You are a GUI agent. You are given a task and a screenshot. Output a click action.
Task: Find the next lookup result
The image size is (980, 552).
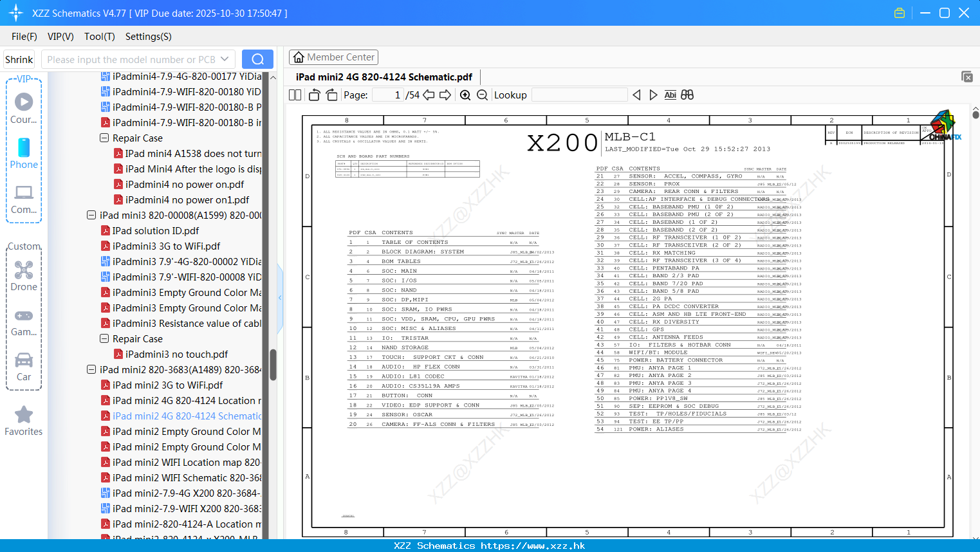pyautogui.click(x=653, y=95)
